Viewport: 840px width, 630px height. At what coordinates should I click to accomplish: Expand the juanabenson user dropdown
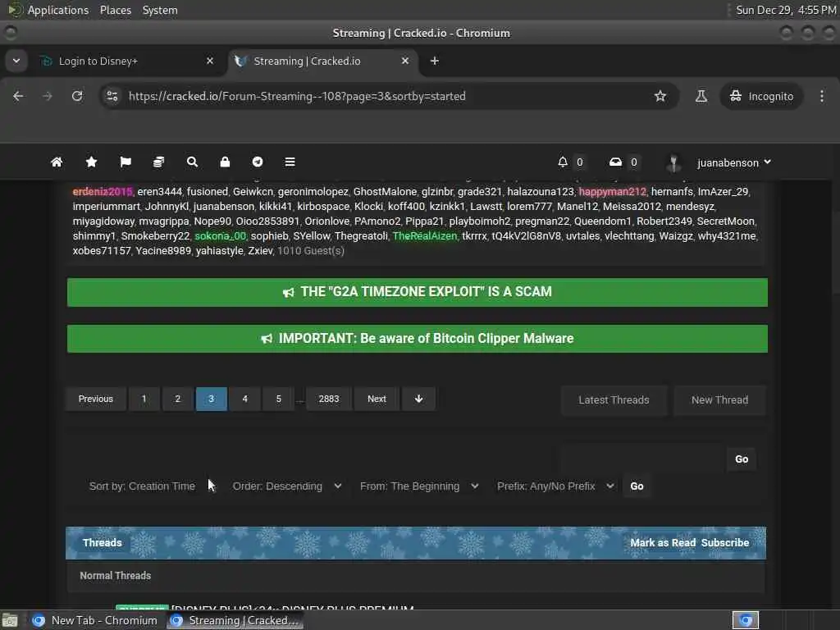coord(734,162)
